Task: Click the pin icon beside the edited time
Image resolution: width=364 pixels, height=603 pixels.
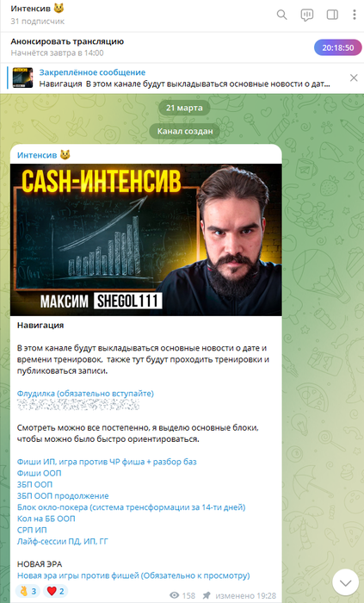Action: pyautogui.click(x=207, y=595)
